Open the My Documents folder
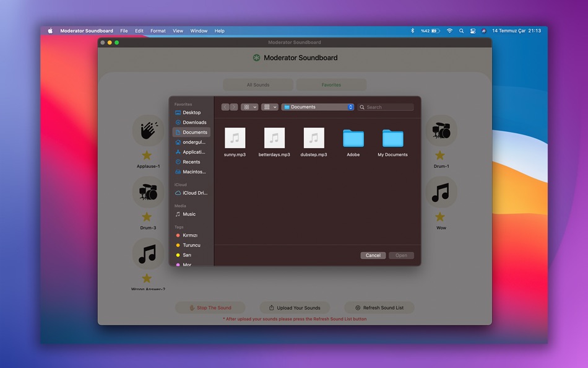The image size is (588, 368). (392, 138)
